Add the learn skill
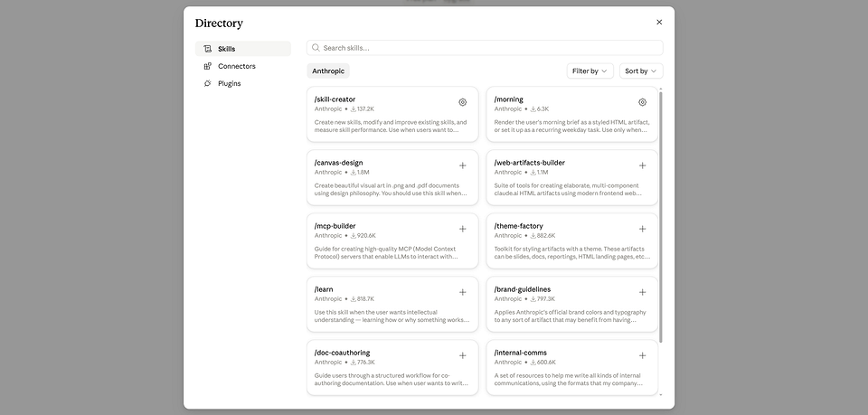868x415 pixels. [x=463, y=292]
